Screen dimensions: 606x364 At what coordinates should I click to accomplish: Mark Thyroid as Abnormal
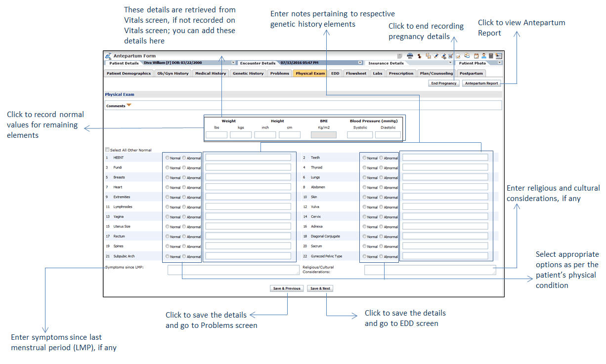pos(381,167)
